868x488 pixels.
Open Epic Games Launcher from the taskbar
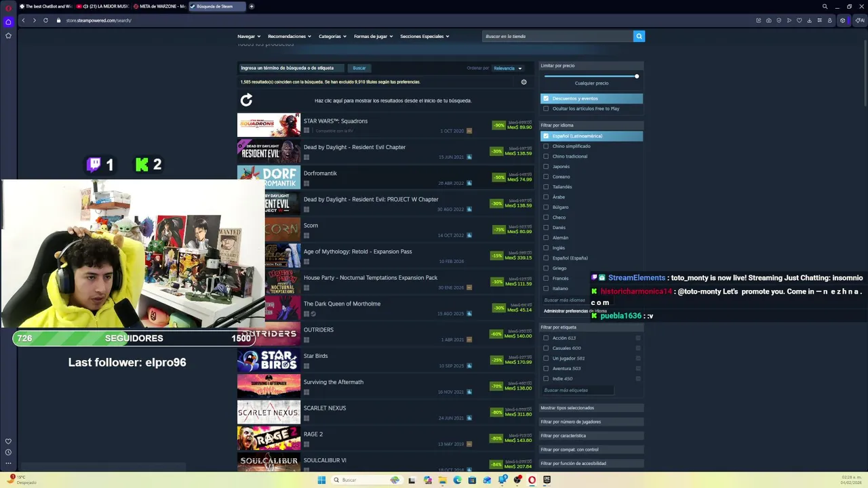coord(547,480)
